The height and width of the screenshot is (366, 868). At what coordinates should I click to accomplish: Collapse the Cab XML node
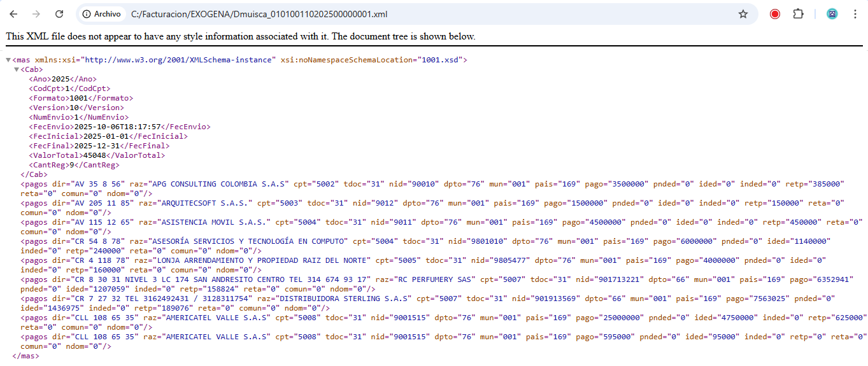click(17, 69)
